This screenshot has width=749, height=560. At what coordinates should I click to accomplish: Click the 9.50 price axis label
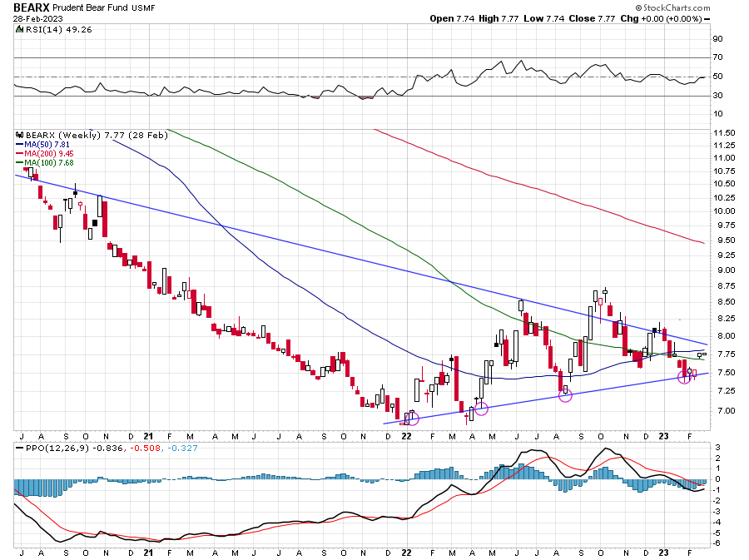724,240
